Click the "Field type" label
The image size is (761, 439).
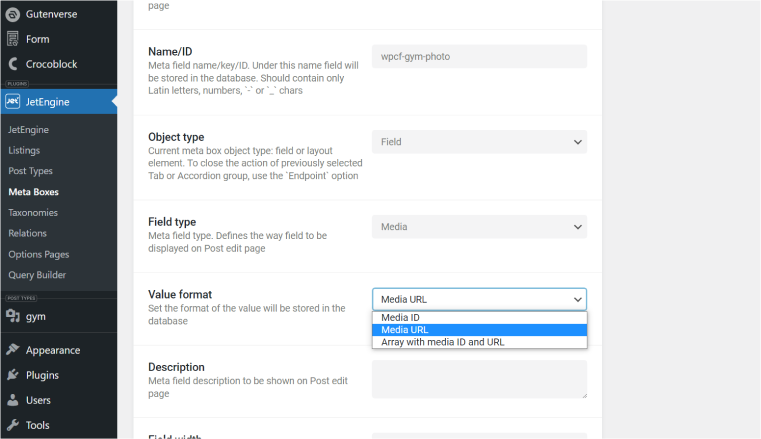tap(172, 222)
